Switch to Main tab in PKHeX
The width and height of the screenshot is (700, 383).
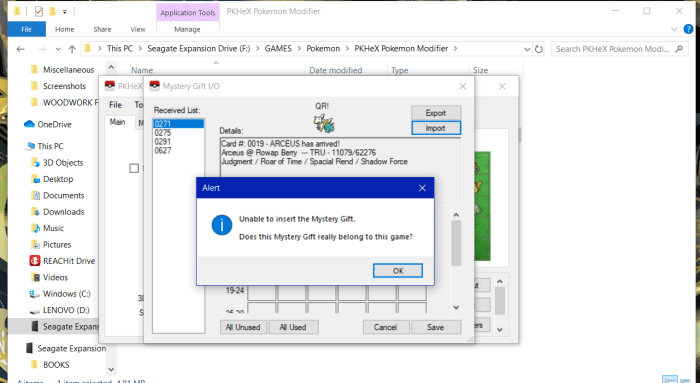pos(117,122)
